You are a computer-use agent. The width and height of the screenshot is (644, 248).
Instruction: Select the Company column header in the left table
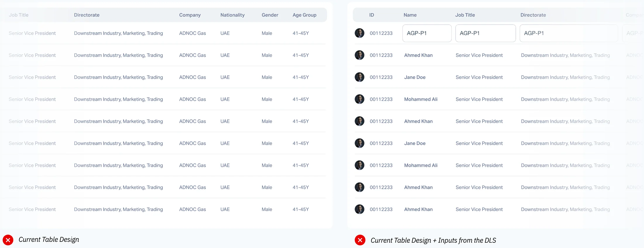coord(190,15)
